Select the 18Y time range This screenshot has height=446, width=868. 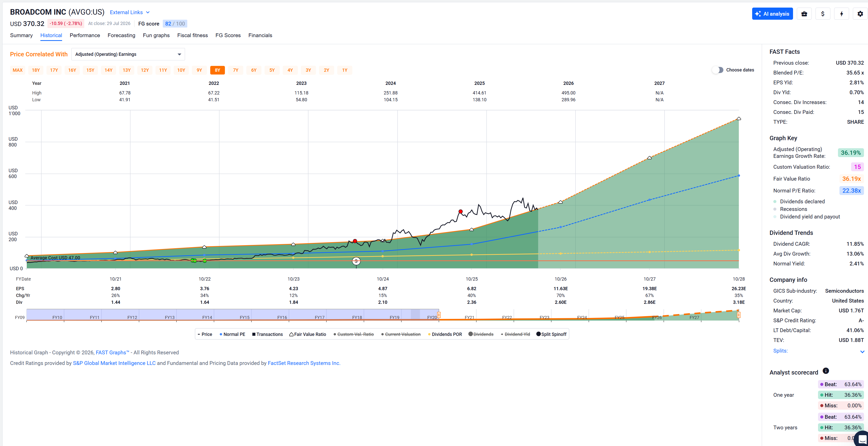tap(36, 70)
